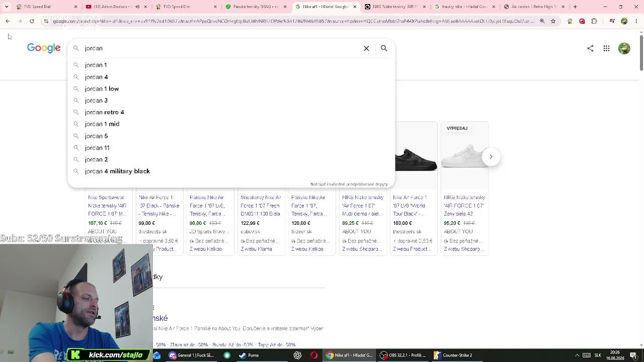Open Nike Air Force 1 '07 Black 99,00 € listing
The image size is (644, 362).
pyautogui.click(x=159, y=223)
